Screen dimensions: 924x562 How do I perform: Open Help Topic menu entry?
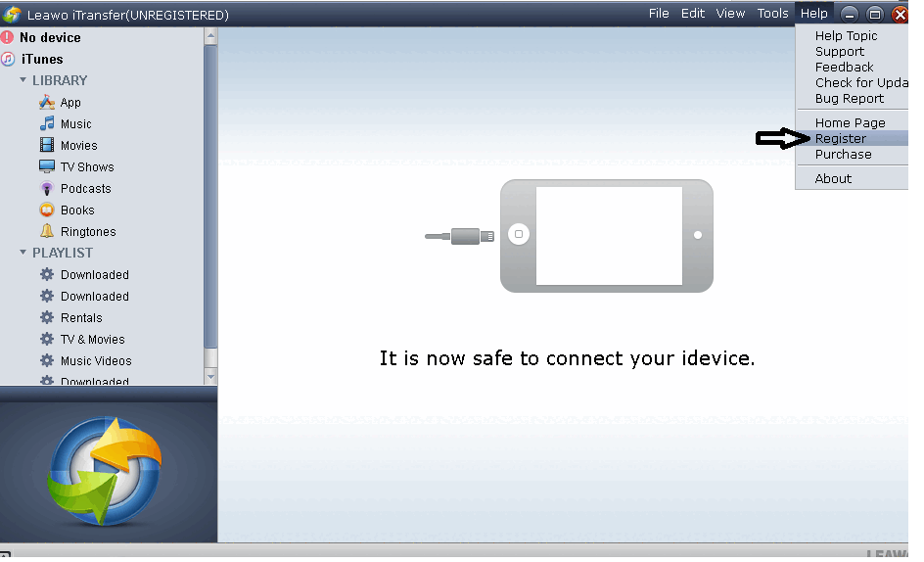846,36
